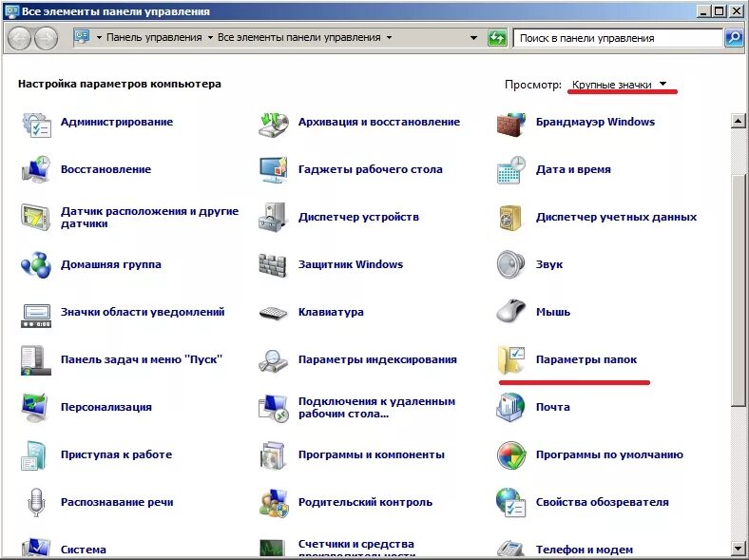Click the Датчик расположения icon

click(36, 218)
